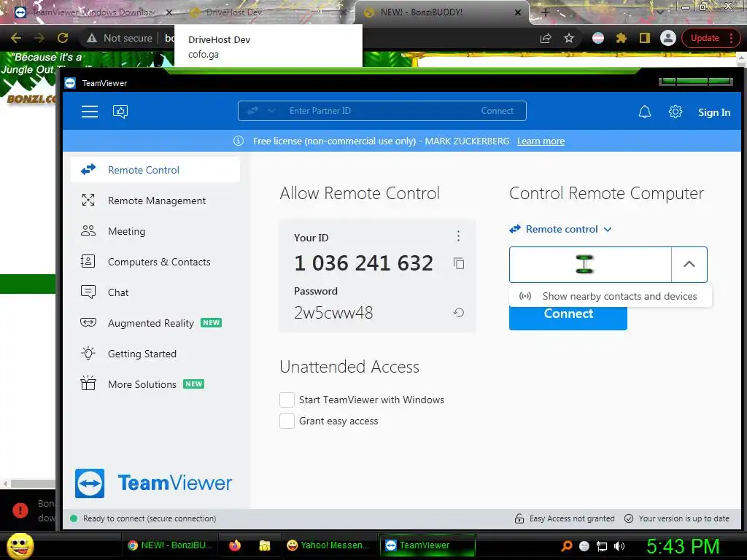Click the Getting Started lightbulb icon
This screenshot has width=747, height=560.
[88, 353]
